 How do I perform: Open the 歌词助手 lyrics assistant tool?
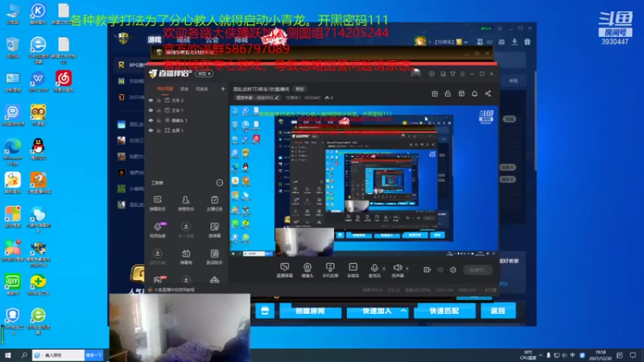pyautogui.click(x=214, y=257)
